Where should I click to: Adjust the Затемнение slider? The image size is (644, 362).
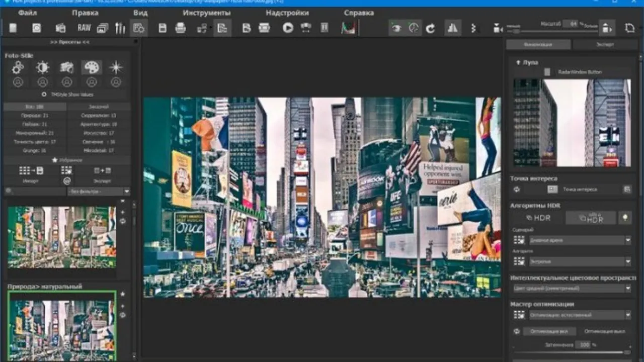[x=571, y=352]
